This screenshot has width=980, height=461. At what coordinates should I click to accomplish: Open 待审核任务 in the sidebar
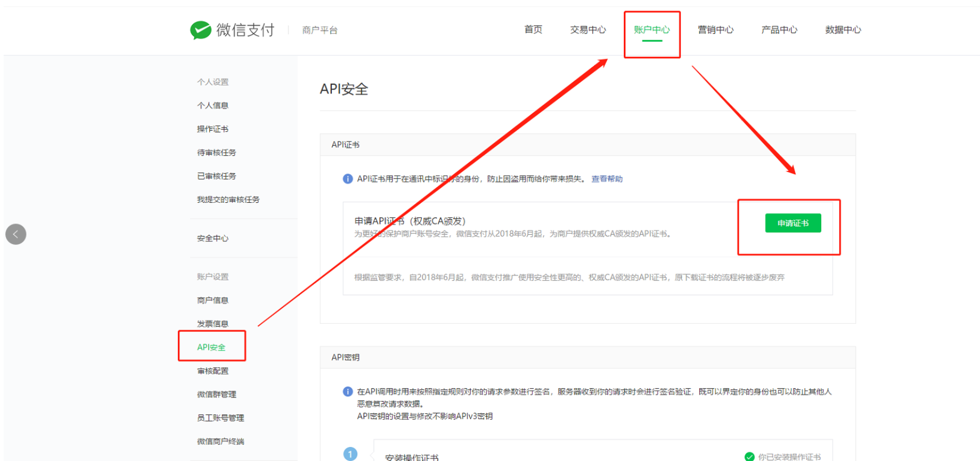pyautogui.click(x=216, y=152)
